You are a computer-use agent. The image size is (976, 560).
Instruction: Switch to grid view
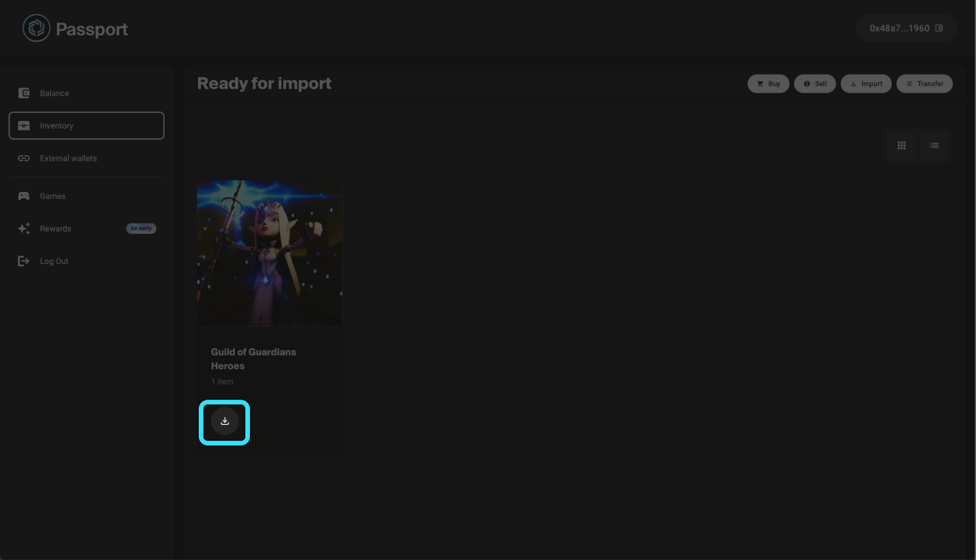(902, 145)
